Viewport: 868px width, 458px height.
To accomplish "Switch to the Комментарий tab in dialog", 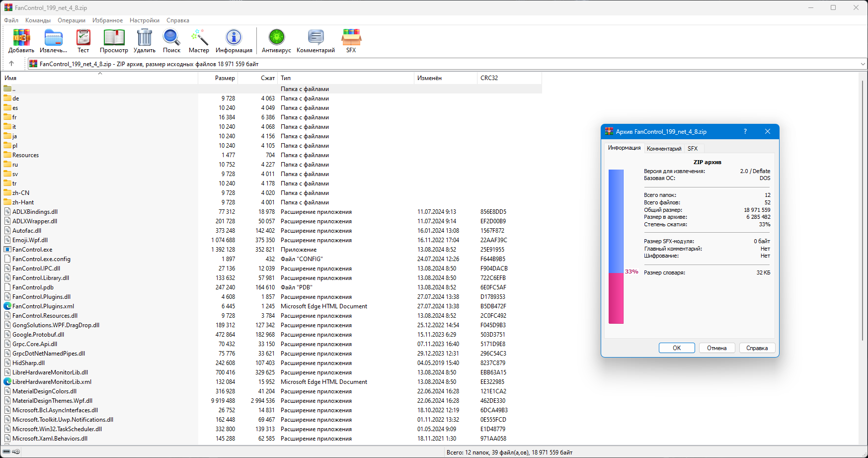I will (x=664, y=149).
